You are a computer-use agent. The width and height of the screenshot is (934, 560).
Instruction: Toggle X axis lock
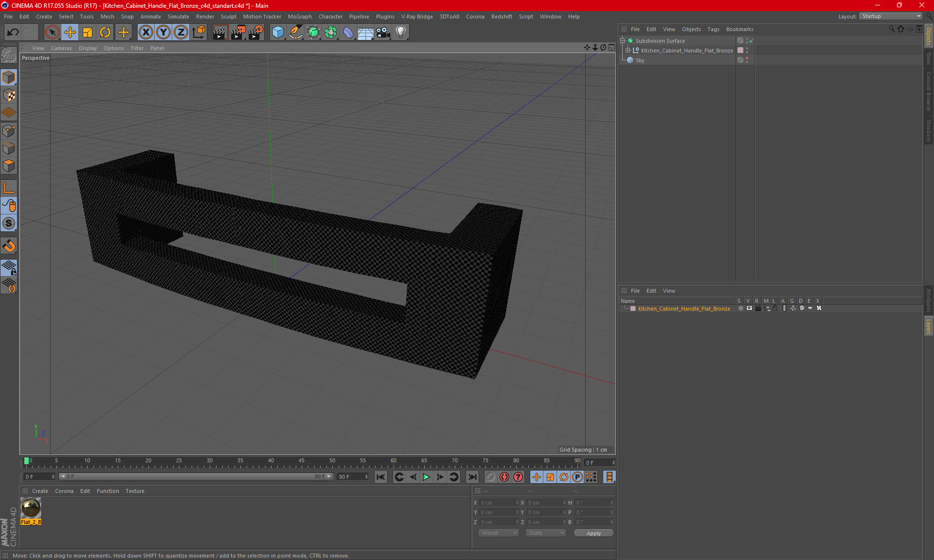[145, 33]
